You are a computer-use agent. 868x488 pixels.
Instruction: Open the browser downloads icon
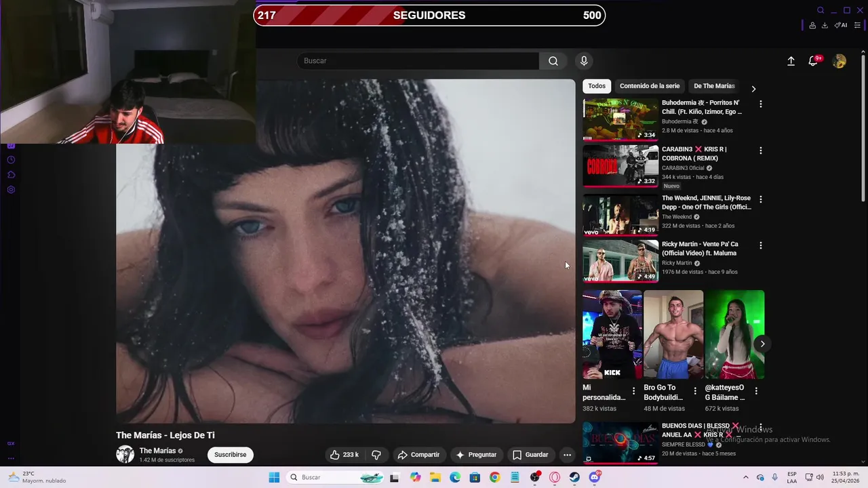point(825,25)
